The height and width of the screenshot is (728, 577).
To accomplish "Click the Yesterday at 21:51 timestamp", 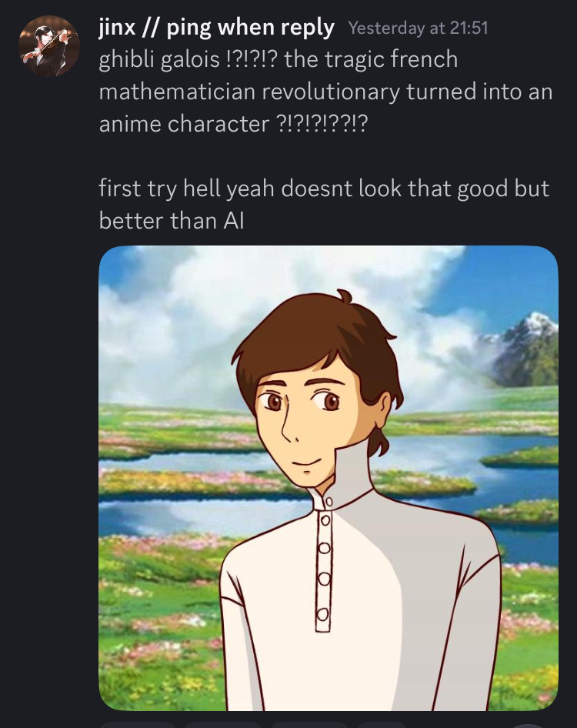I will click(x=418, y=28).
